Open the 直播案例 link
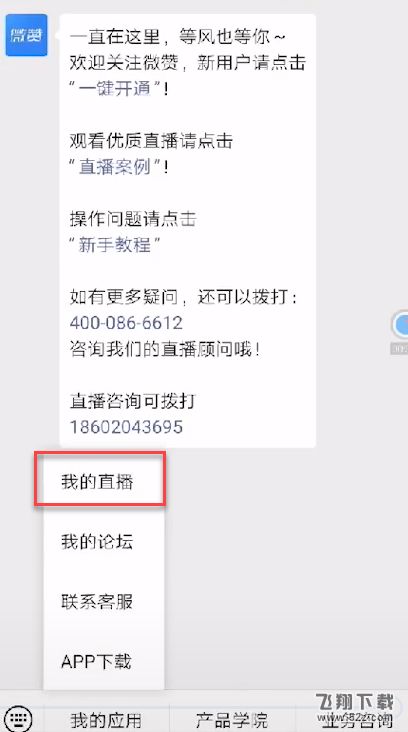Viewport: 408px width, 732px height. click(x=115, y=166)
